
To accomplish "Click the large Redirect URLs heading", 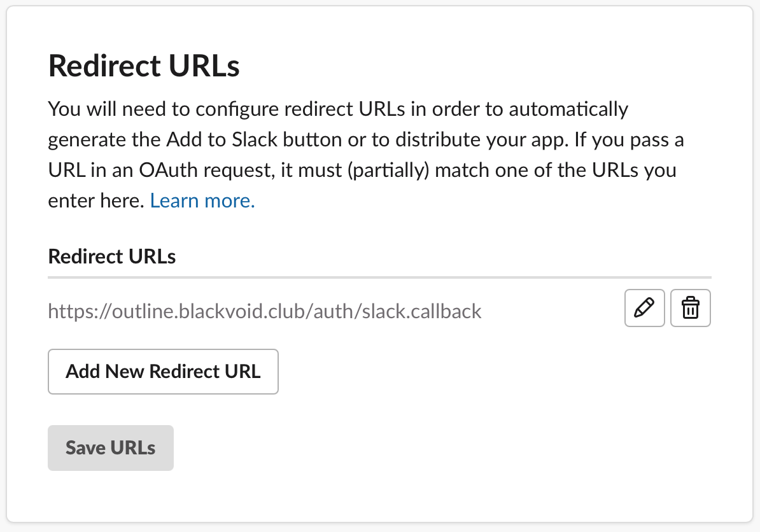I will coord(144,66).
